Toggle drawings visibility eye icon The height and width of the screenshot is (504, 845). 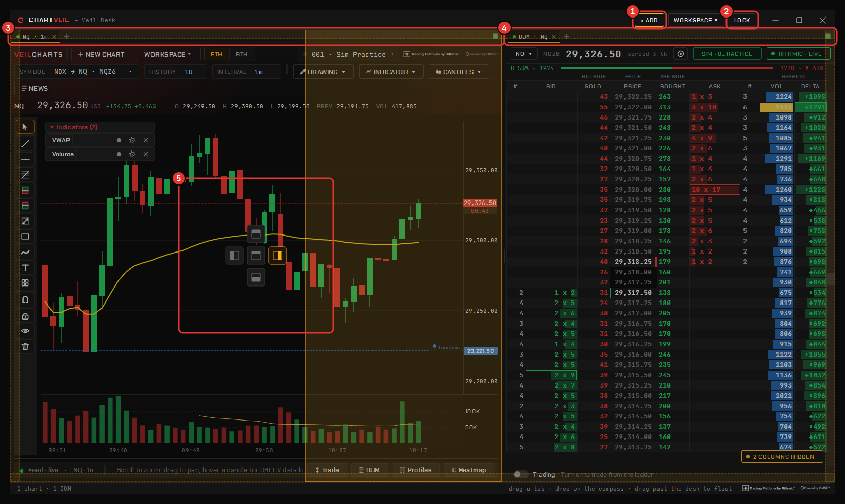(25, 331)
